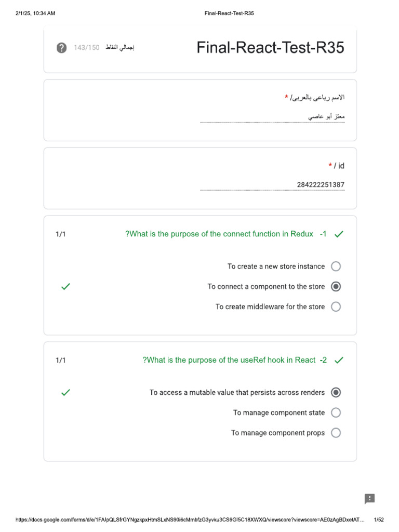
Task: Click the feedback report icon
Action: point(369,499)
